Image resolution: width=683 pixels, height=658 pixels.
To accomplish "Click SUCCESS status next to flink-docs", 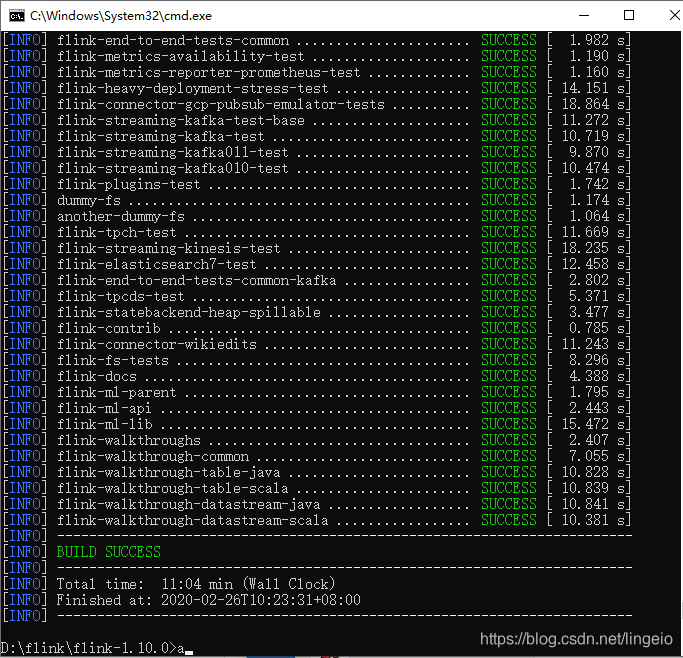I will point(509,377).
